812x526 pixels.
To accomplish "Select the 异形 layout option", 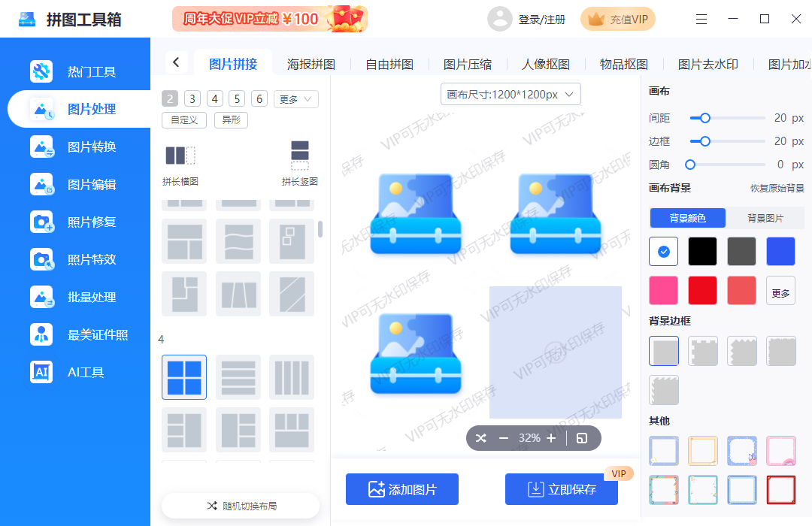I will pos(231,119).
